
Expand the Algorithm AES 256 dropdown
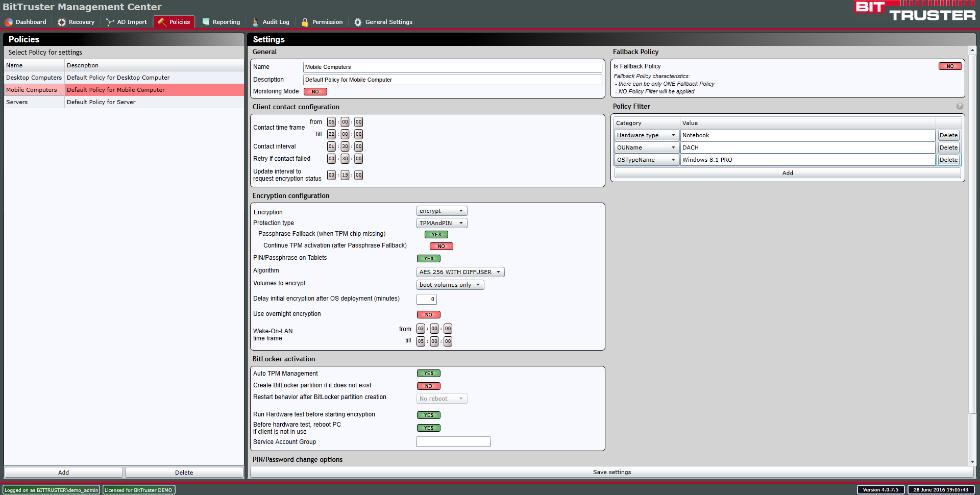coord(460,272)
